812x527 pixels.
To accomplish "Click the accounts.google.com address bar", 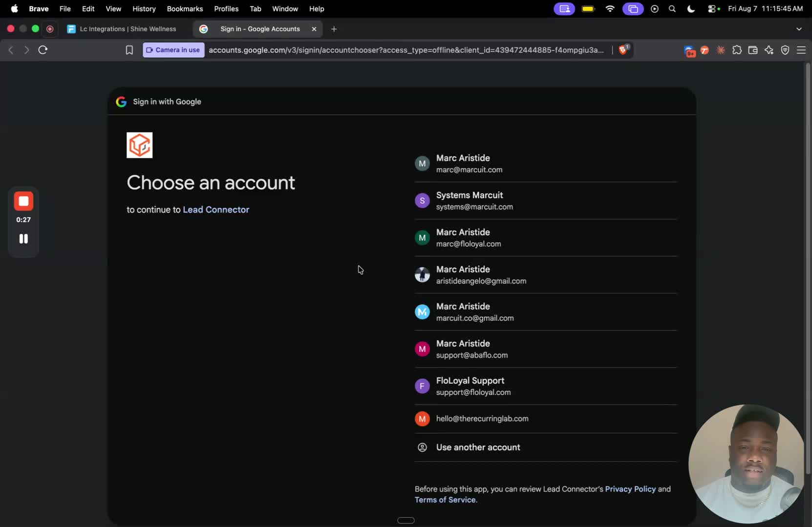I will [x=406, y=50].
